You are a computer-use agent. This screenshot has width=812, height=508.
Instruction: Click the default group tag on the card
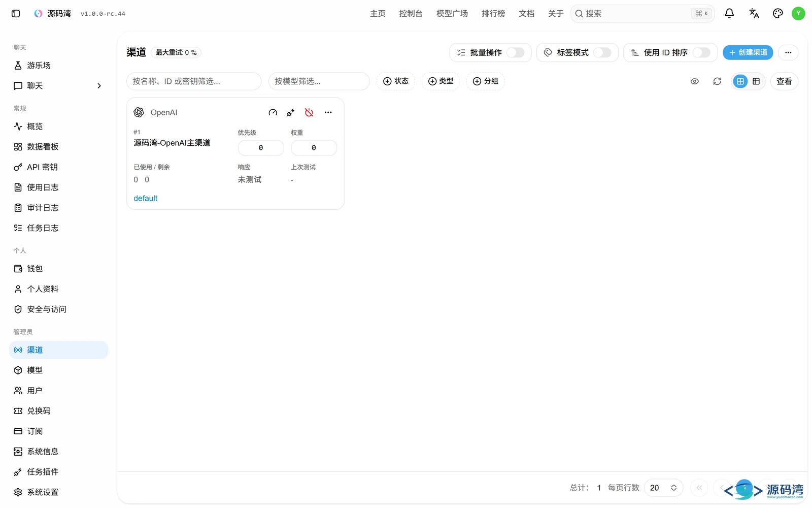coord(146,198)
